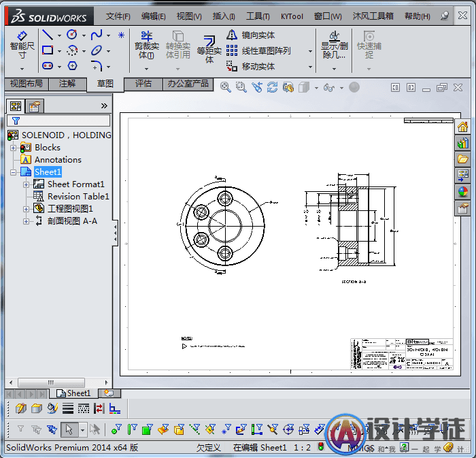Open the 沐风工具箱 menu
The image size is (476, 458).
coord(373,16)
